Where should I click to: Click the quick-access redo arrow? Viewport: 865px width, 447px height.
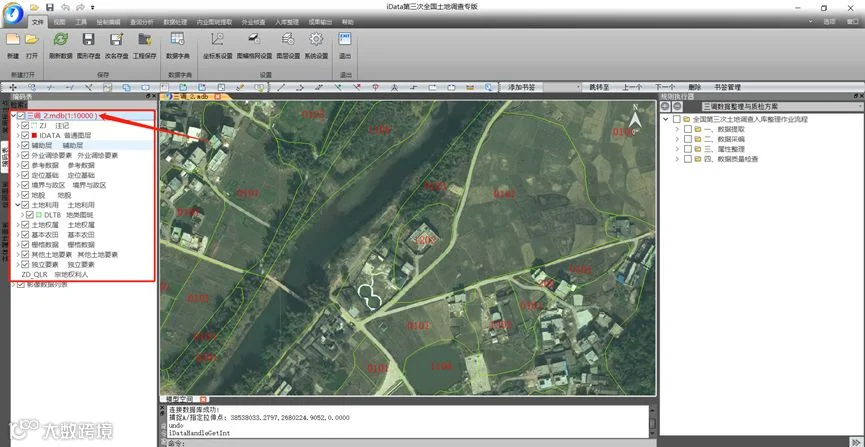(81, 7)
